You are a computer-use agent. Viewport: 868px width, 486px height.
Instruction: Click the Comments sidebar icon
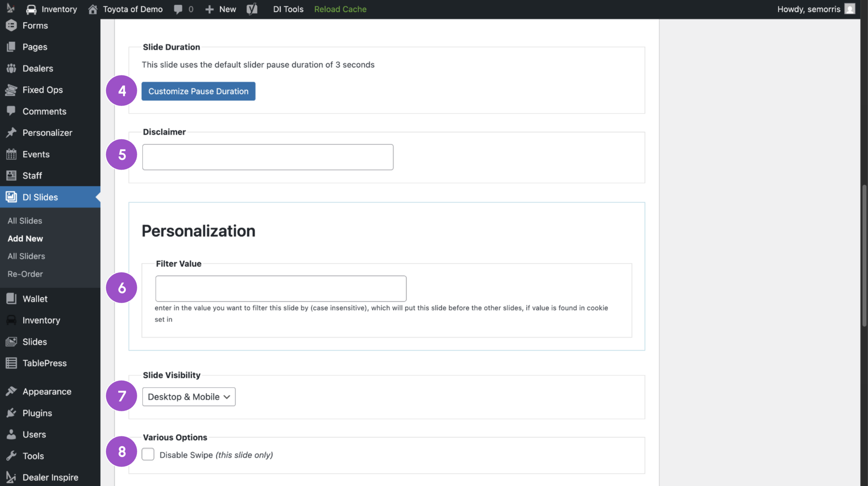[11, 111]
